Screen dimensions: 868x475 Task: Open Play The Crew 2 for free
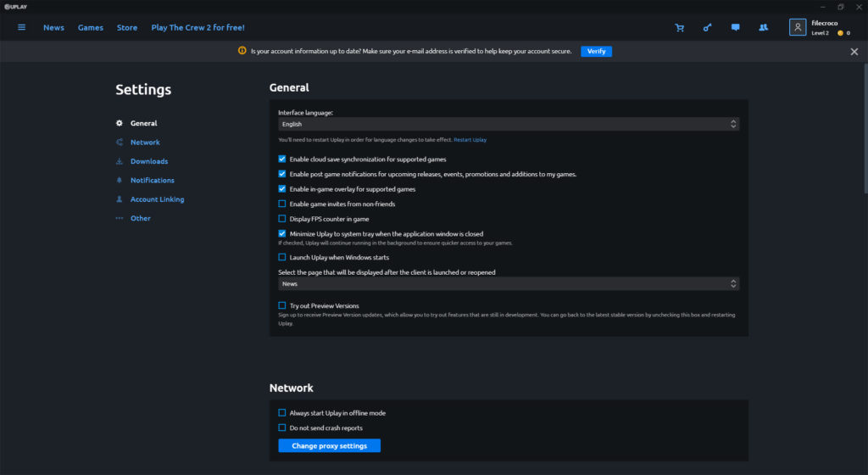[x=198, y=28]
